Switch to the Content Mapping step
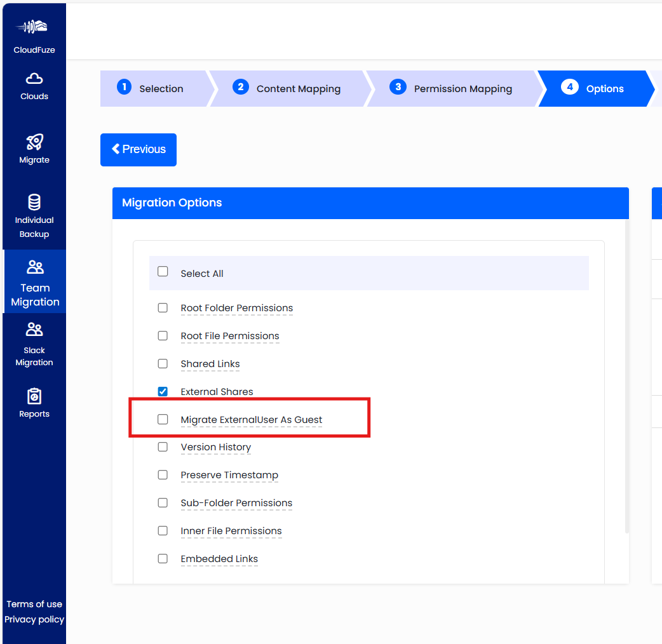662x644 pixels. (x=299, y=88)
